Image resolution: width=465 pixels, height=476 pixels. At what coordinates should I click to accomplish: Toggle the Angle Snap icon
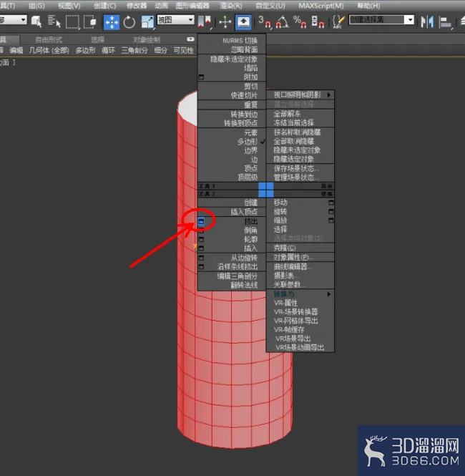coord(282,22)
